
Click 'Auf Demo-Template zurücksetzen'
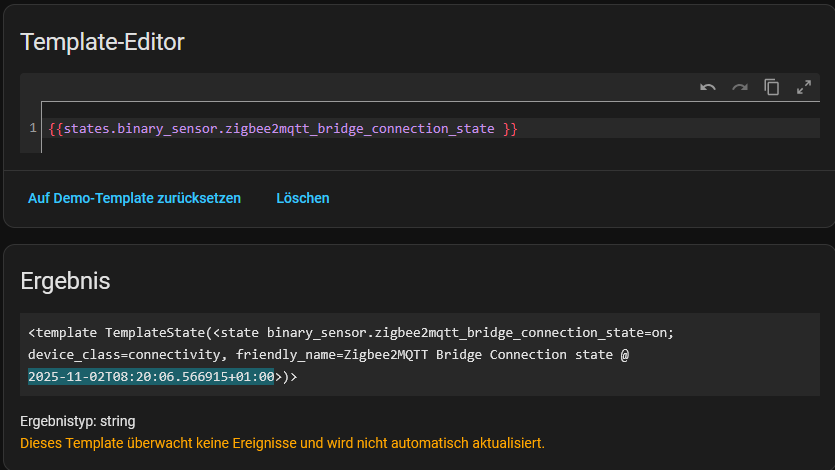pyautogui.click(x=134, y=198)
